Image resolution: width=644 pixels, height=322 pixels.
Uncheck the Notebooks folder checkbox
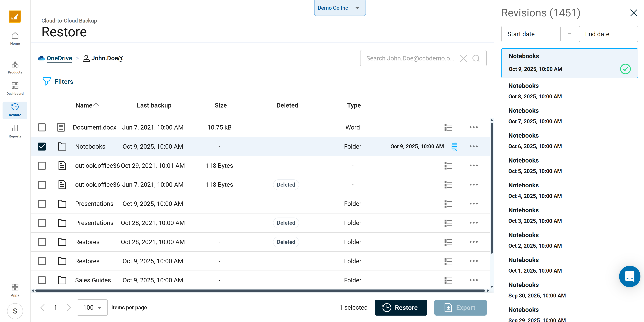click(42, 147)
